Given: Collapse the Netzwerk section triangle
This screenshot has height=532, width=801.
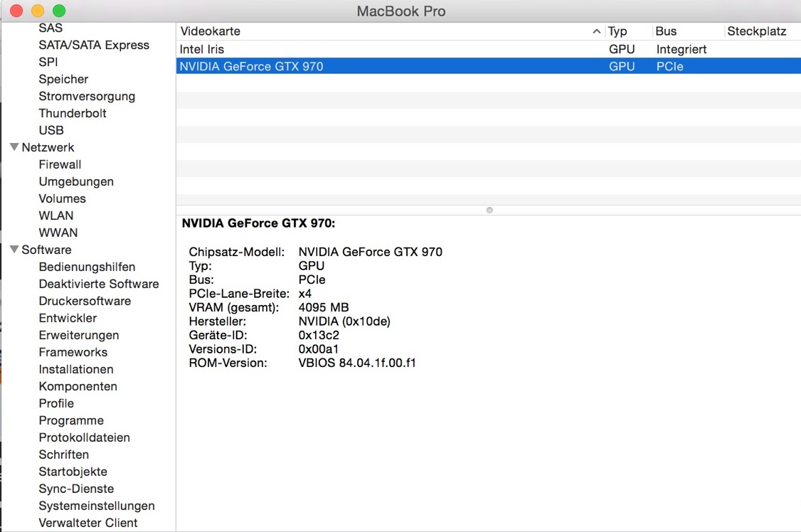Looking at the screenshot, I should click(x=14, y=147).
